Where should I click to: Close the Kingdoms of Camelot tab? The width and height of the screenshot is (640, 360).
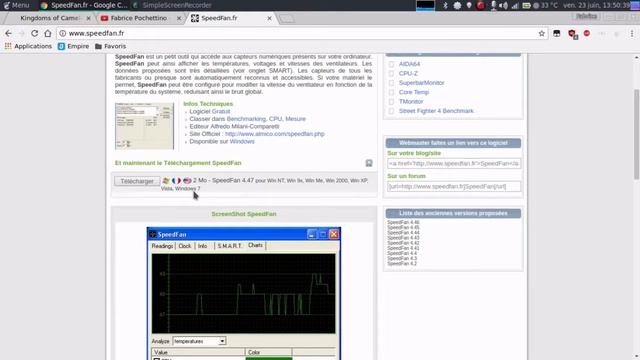88,18
